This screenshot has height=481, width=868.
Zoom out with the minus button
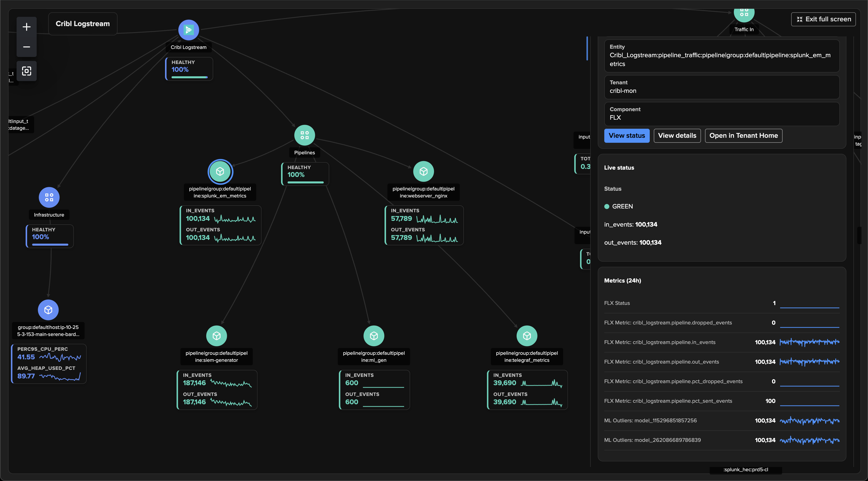[27, 47]
